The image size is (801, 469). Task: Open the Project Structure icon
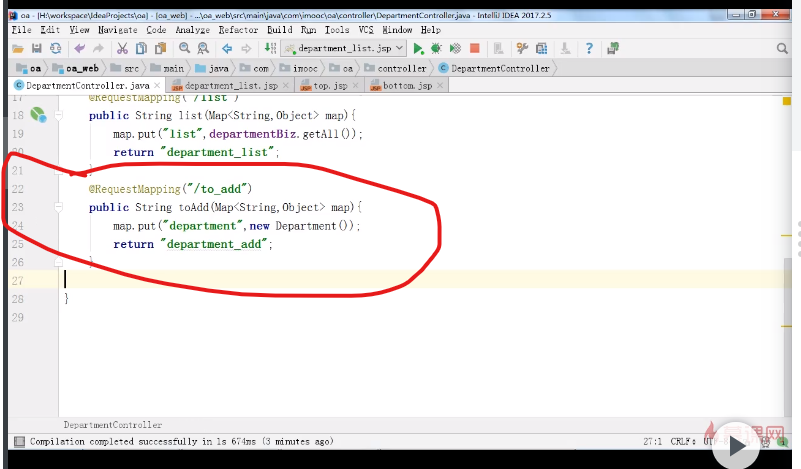point(541,49)
